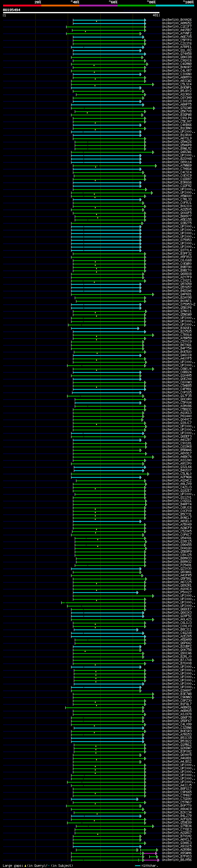Viewport: 197px width, 868px height.
Task: Open the UniRef100_Q32L64 label
Action: pos(177,467)
